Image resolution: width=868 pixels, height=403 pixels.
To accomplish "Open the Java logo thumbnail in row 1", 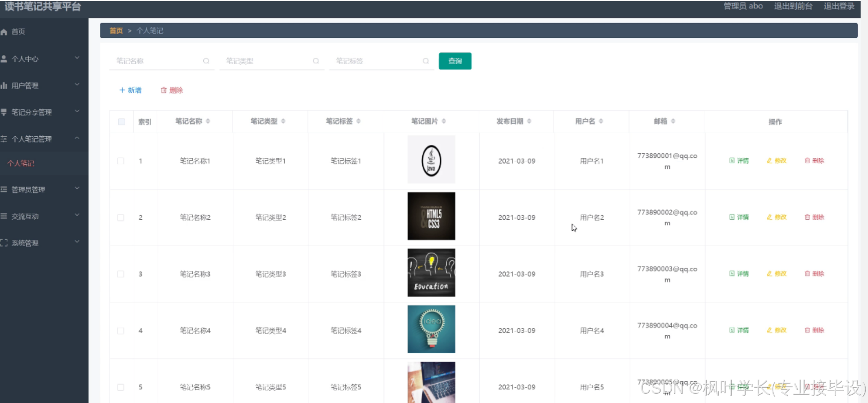I will [431, 160].
